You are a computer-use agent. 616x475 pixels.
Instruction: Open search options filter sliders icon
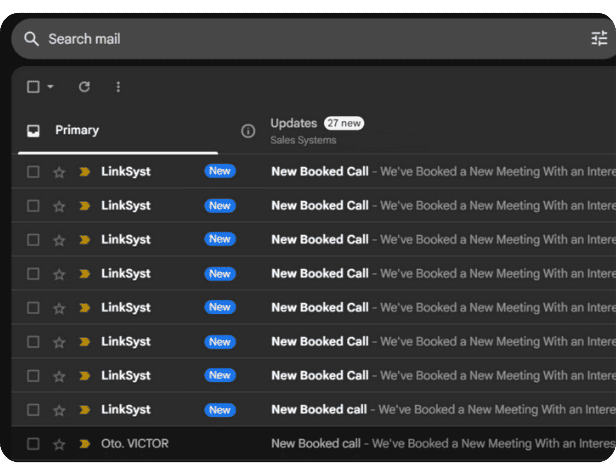point(599,39)
